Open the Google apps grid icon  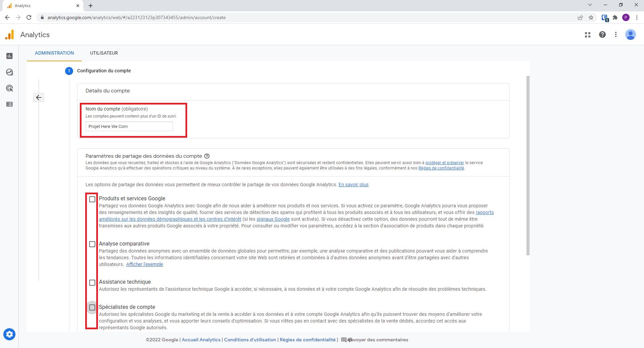coord(588,34)
